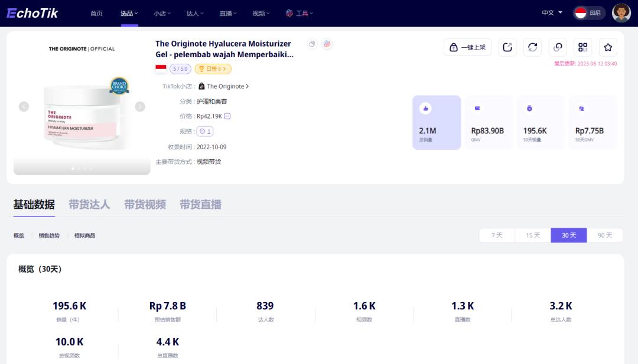Viewport: 638px width, 364px height.
Task: Click the 一键上架 listing button
Action: click(x=467, y=47)
